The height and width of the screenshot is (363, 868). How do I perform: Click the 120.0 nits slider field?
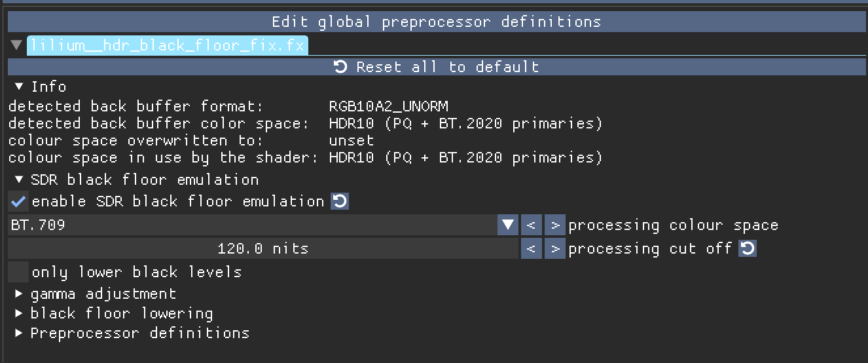point(262,249)
